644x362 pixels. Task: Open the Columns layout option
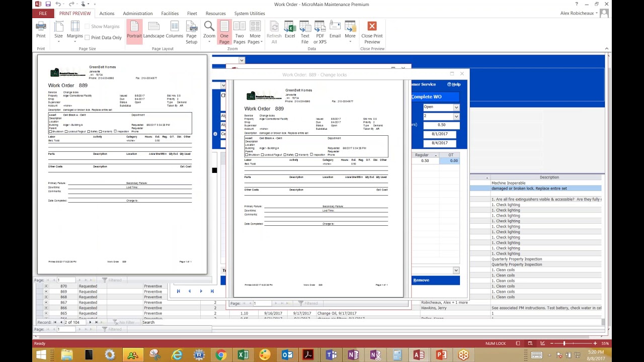pos(174,30)
